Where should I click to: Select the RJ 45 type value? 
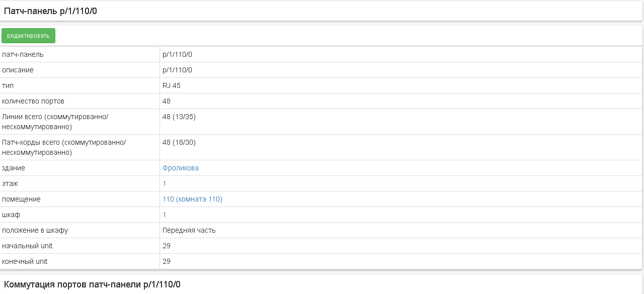[172, 85]
